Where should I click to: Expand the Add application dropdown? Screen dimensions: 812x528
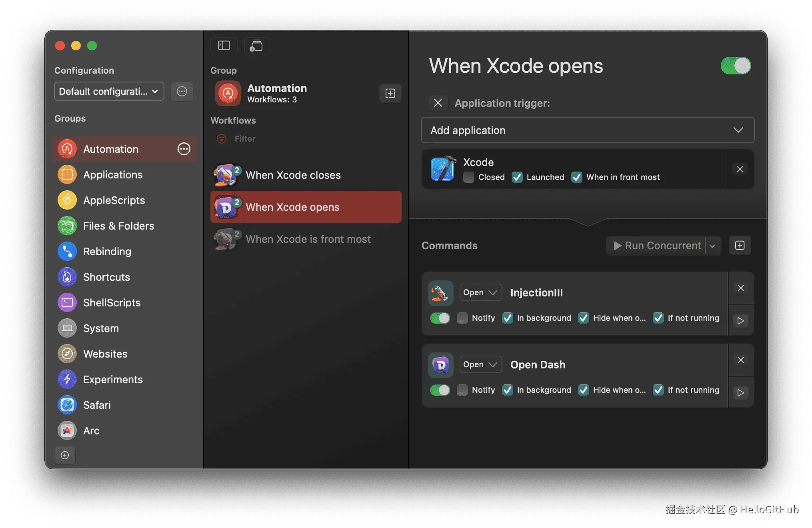click(x=588, y=130)
